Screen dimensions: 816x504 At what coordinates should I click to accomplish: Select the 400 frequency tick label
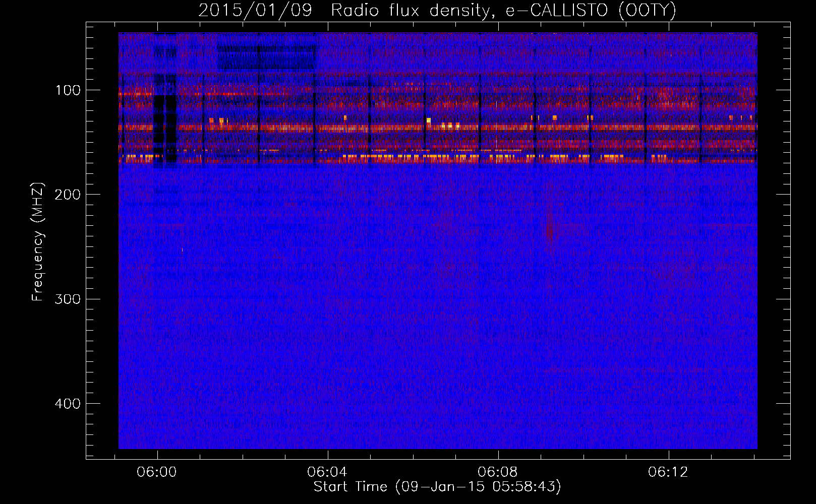pyautogui.click(x=68, y=403)
